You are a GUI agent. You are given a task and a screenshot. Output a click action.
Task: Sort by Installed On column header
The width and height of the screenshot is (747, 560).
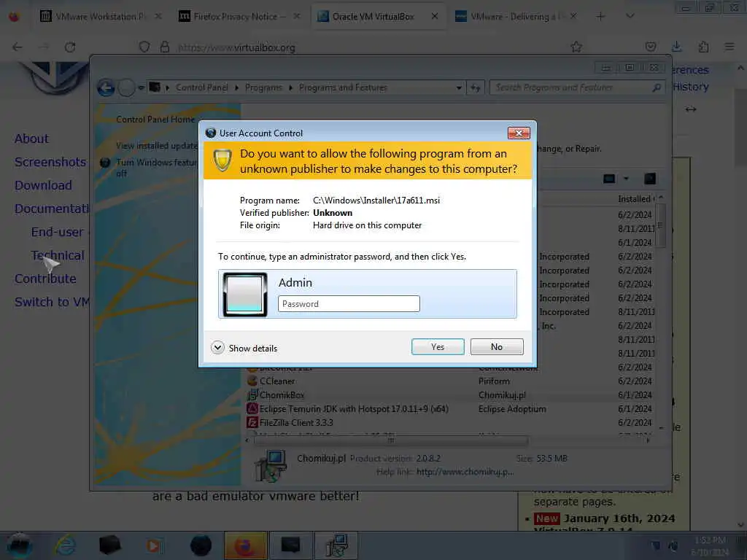636,198
